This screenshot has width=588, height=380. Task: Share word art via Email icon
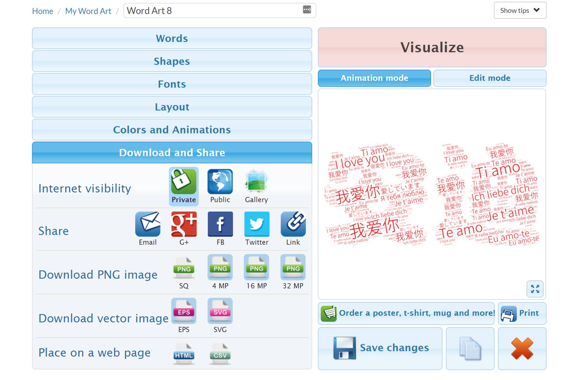click(x=148, y=224)
